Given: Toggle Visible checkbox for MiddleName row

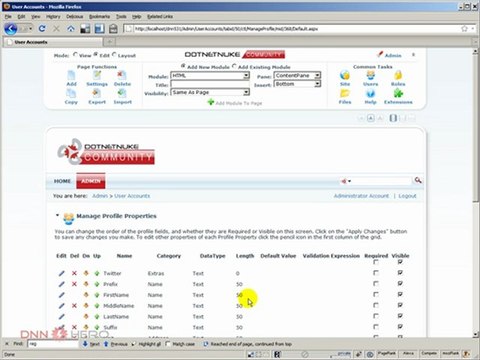Looking at the screenshot, I should (400, 305).
